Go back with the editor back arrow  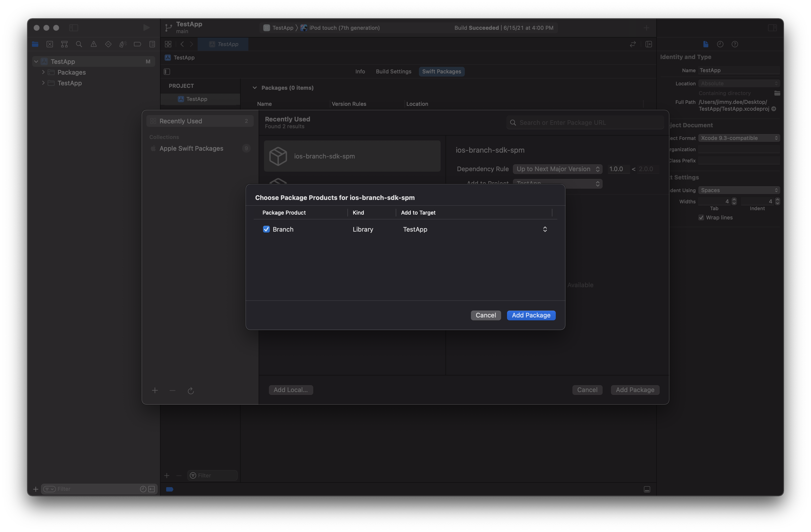pyautogui.click(x=182, y=44)
